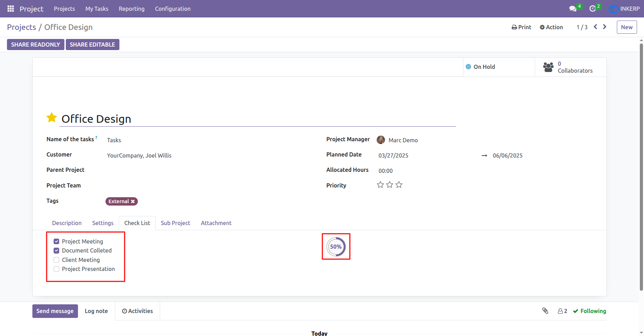Click the 1 / 3 pager counter
This screenshot has height=336, width=644.
coord(582,27)
